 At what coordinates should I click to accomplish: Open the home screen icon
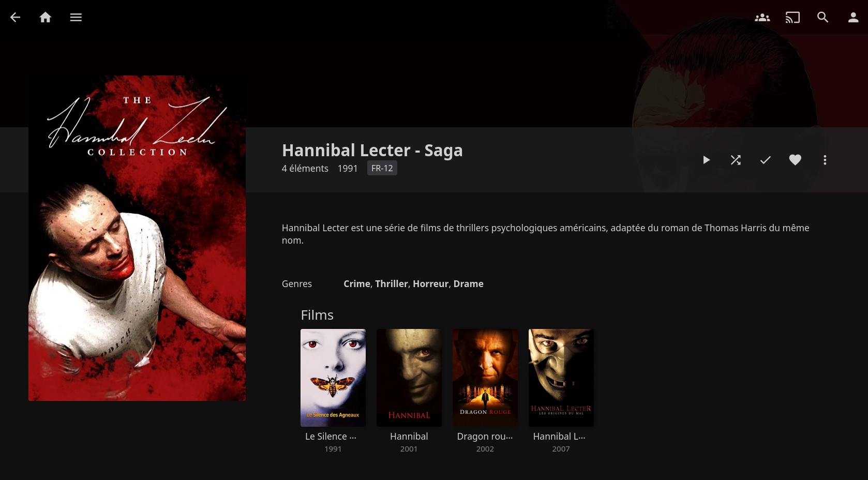pyautogui.click(x=46, y=18)
